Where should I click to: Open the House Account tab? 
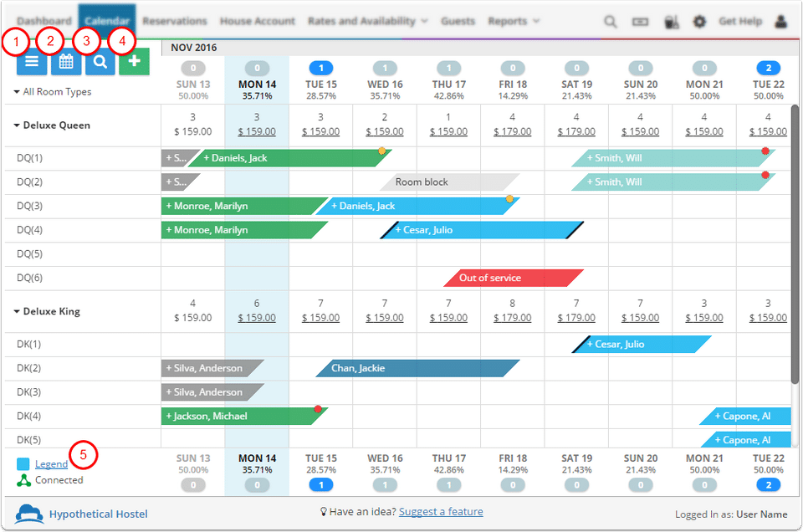[258, 21]
